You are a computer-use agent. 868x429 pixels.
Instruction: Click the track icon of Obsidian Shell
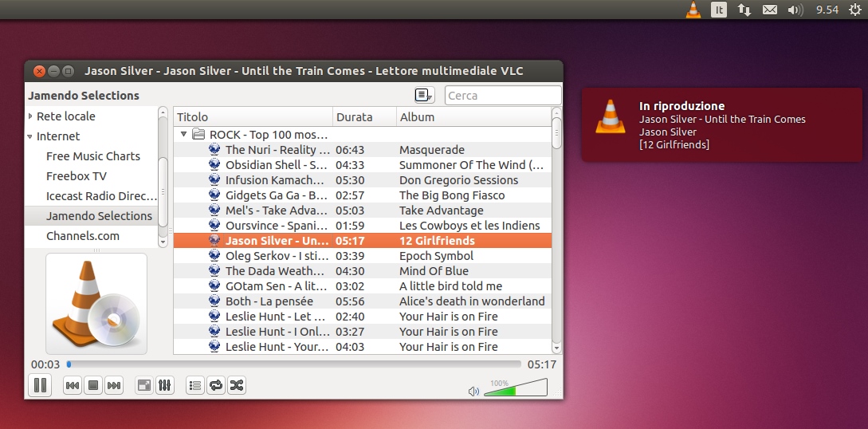pos(214,164)
